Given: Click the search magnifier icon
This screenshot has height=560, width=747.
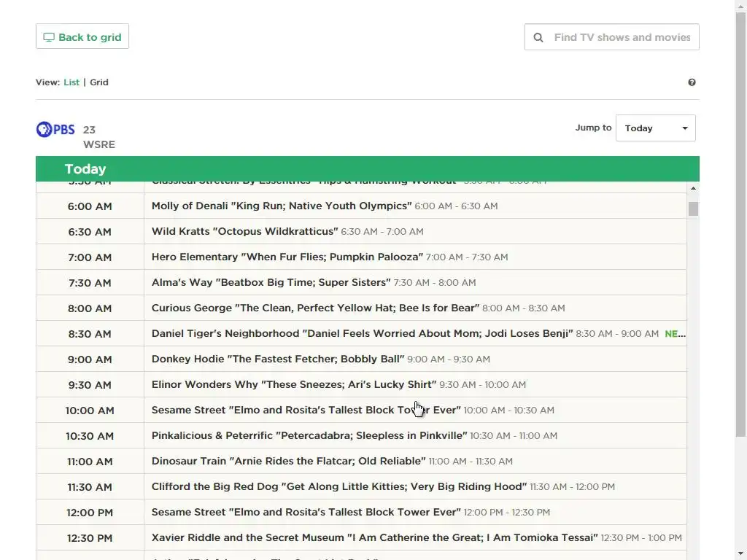Looking at the screenshot, I should point(538,37).
